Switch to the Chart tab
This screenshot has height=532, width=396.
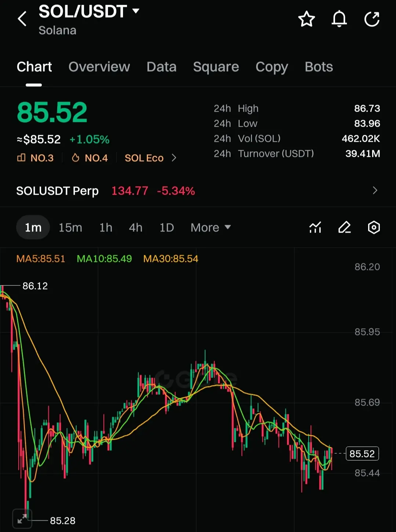click(x=34, y=67)
